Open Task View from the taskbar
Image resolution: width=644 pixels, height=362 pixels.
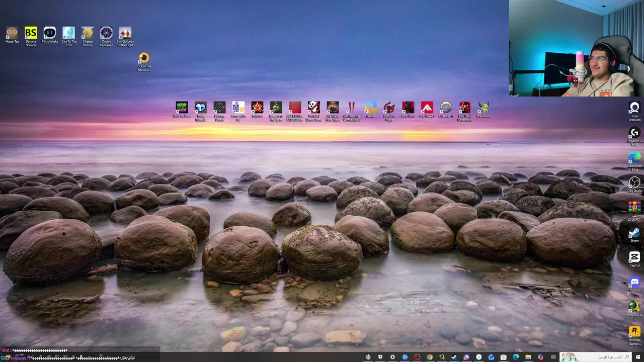click(x=553, y=357)
